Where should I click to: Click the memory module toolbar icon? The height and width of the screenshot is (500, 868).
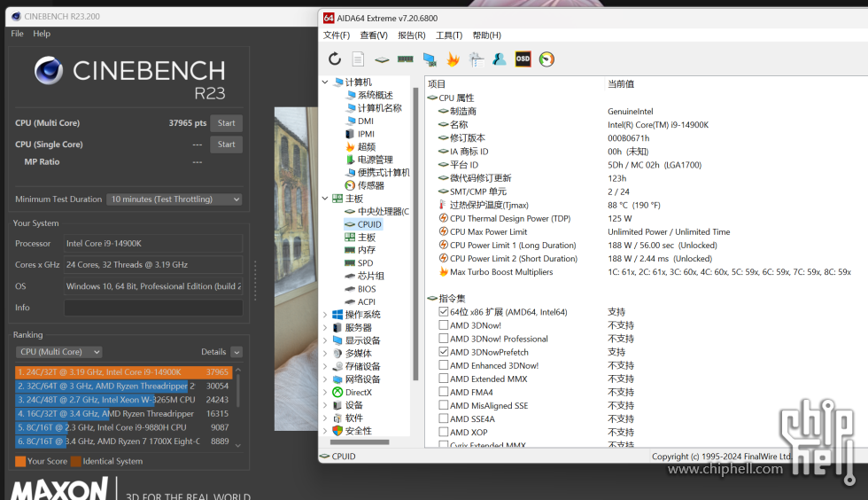[406, 59]
